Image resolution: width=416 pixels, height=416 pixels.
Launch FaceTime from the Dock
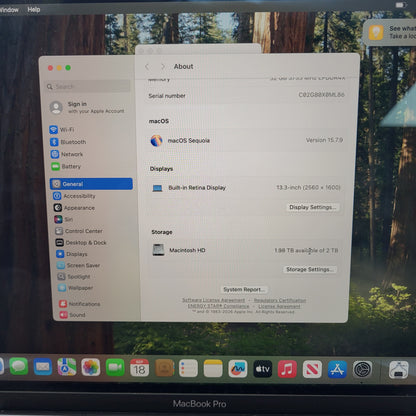point(115,367)
